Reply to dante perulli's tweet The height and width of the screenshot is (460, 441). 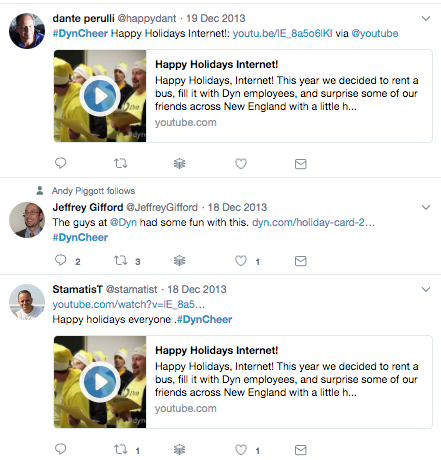click(x=61, y=163)
